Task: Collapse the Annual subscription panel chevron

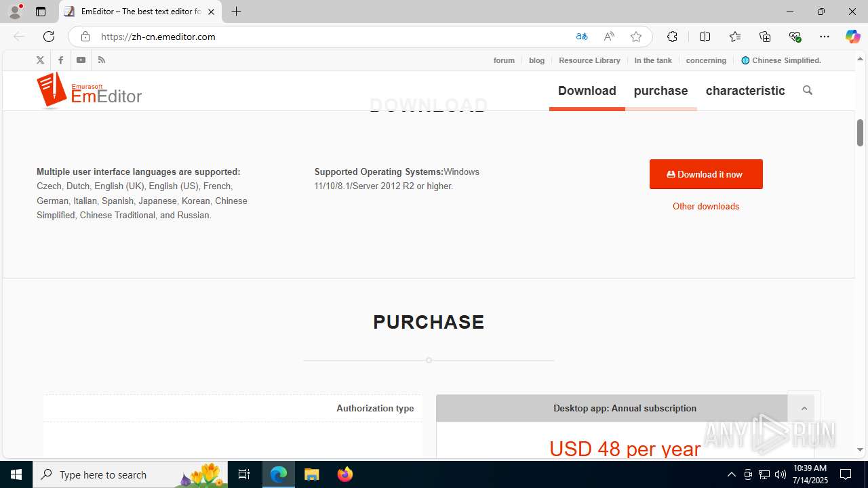Action: 804,408
